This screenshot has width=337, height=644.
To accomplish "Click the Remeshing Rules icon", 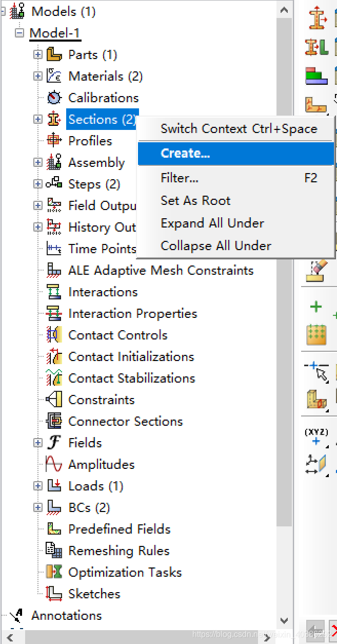I will pos(54,551).
